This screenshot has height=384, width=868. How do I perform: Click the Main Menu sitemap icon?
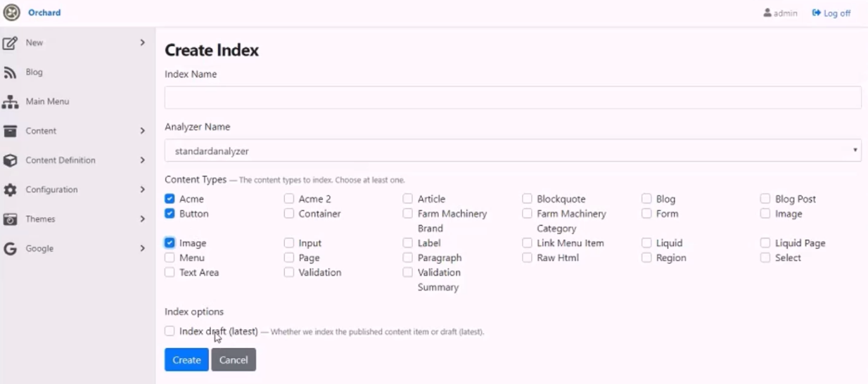click(x=10, y=102)
